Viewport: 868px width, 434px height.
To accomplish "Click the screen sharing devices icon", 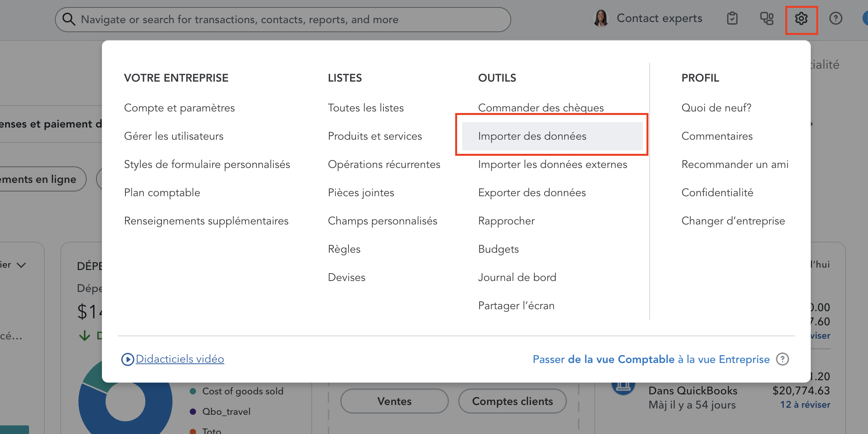I will 766,18.
